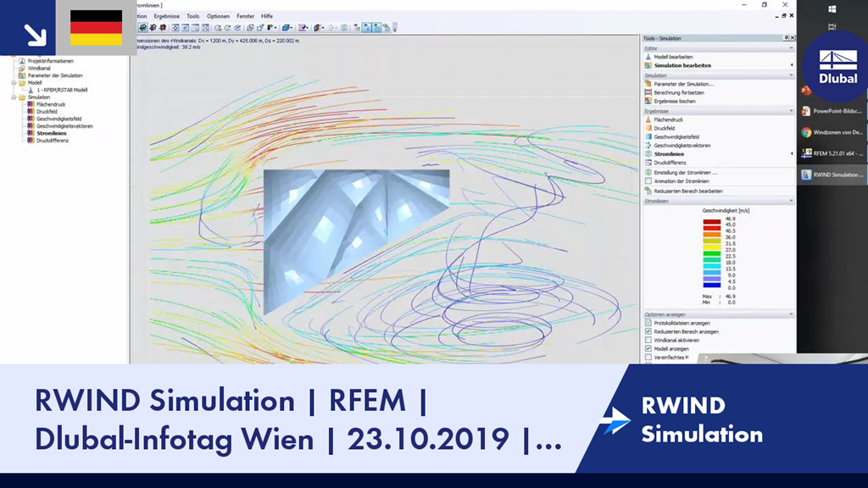Viewport: 868px width, 488px height.
Task: Switch to Chrome Windzonen von De... window
Action: point(832,132)
